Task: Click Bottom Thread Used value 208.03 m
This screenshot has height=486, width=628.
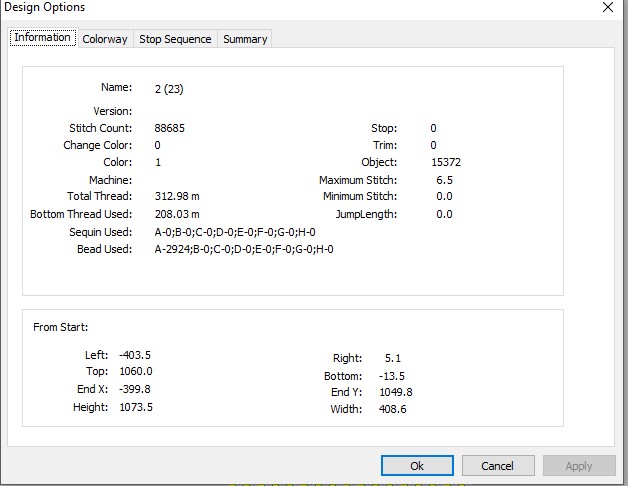Action: pyautogui.click(x=177, y=214)
